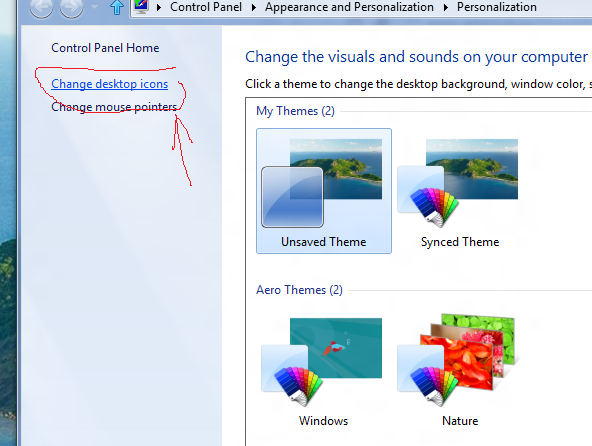Select the Synced Theme thumbnail

pyautogui.click(x=460, y=191)
